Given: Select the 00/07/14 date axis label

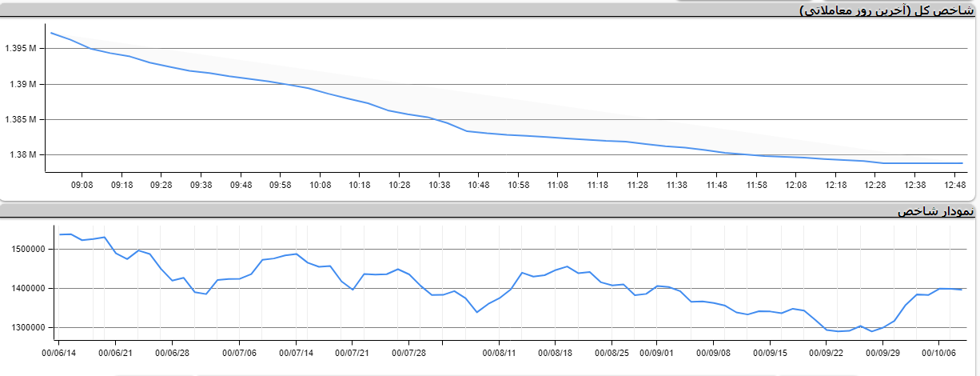Looking at the screenshot, I should [296, 351].
